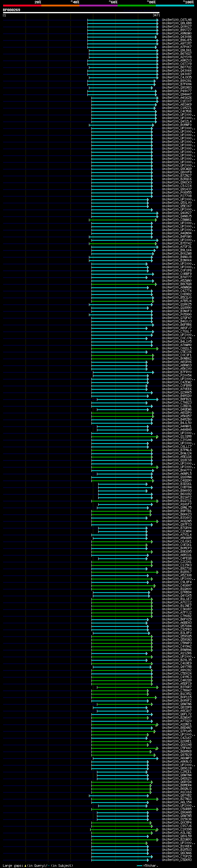
Task: Open the UniRef100_A4S6Z6 hit
Action: click(177, 98)
